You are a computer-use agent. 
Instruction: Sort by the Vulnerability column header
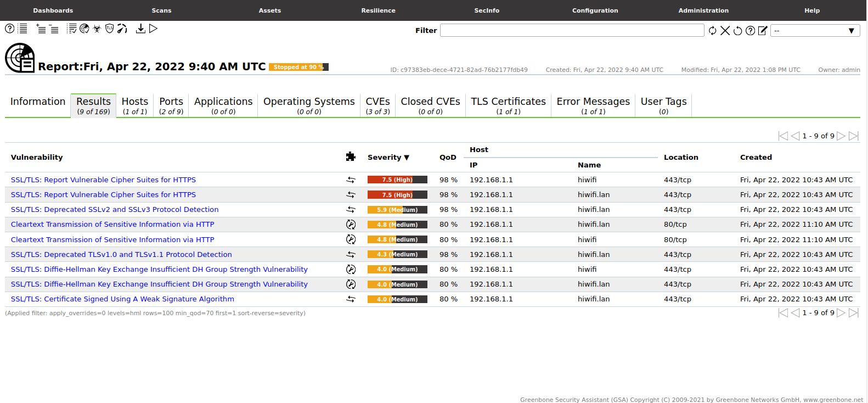point(37,158)
